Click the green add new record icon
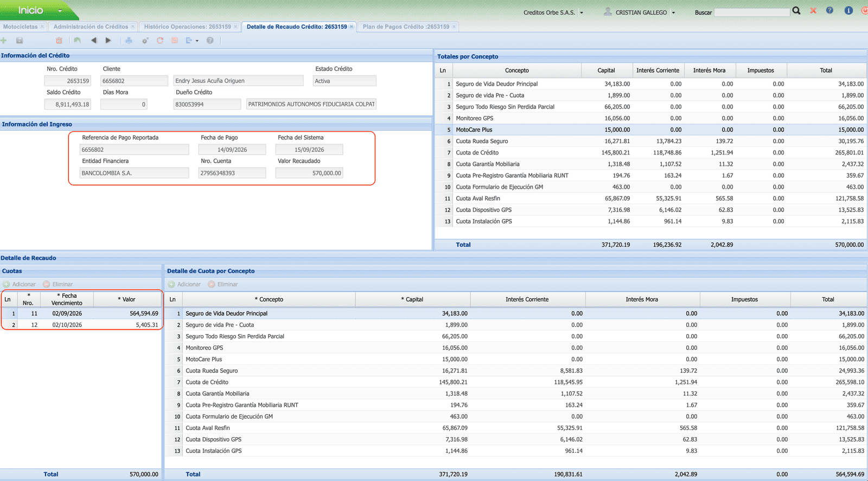Image resolution: width=868 pixels, height=481 pixels. point(4,41)
